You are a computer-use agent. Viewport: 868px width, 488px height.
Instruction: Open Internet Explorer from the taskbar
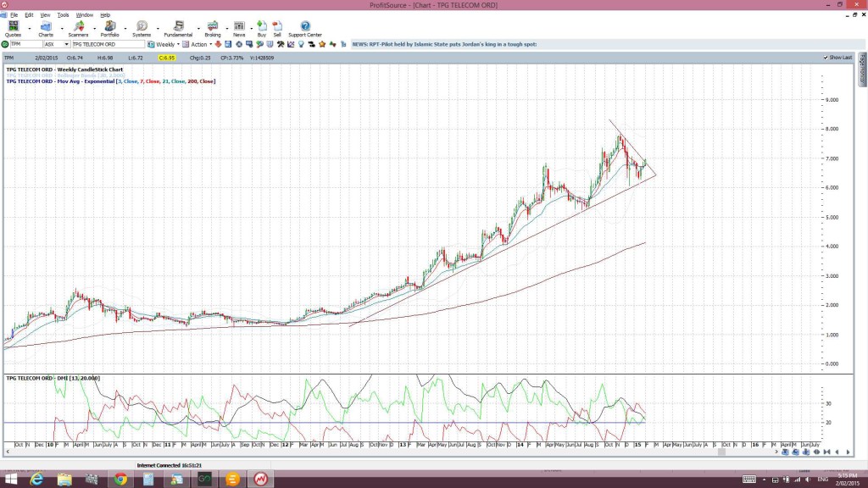click(36, 480)
